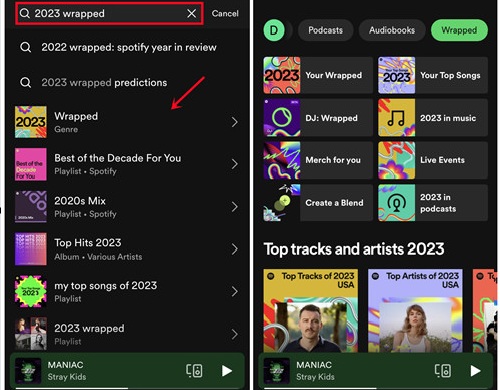Open the Create a Blend tile

click(318, 203)
